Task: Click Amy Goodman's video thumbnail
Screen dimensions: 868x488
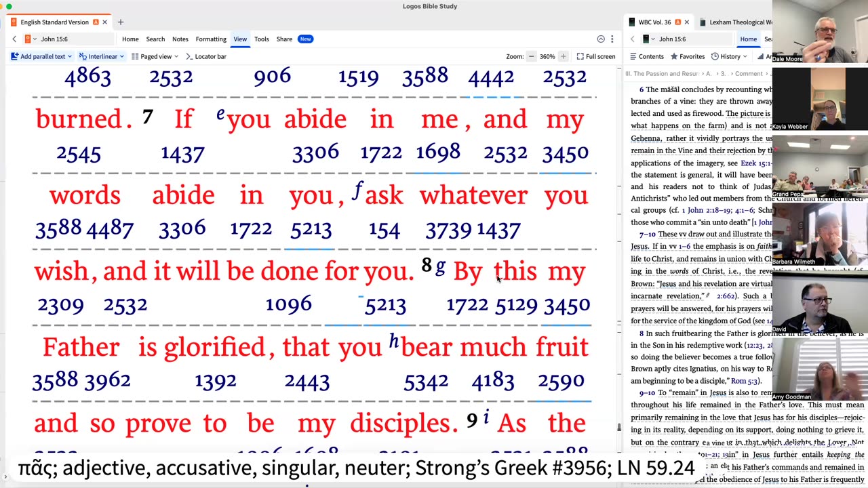Action: pos(820,368)
